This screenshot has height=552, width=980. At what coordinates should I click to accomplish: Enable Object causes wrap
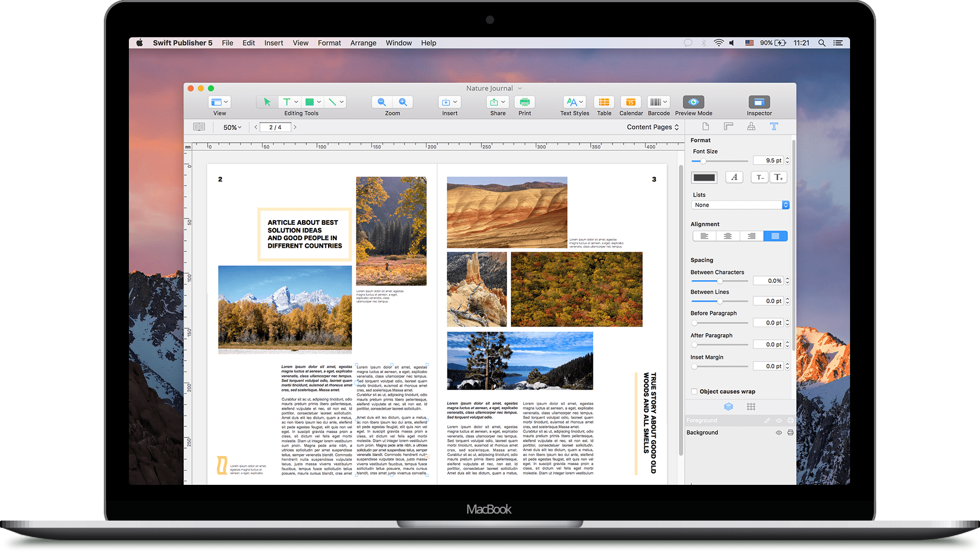pyautogui.click(x=694, y=391)
